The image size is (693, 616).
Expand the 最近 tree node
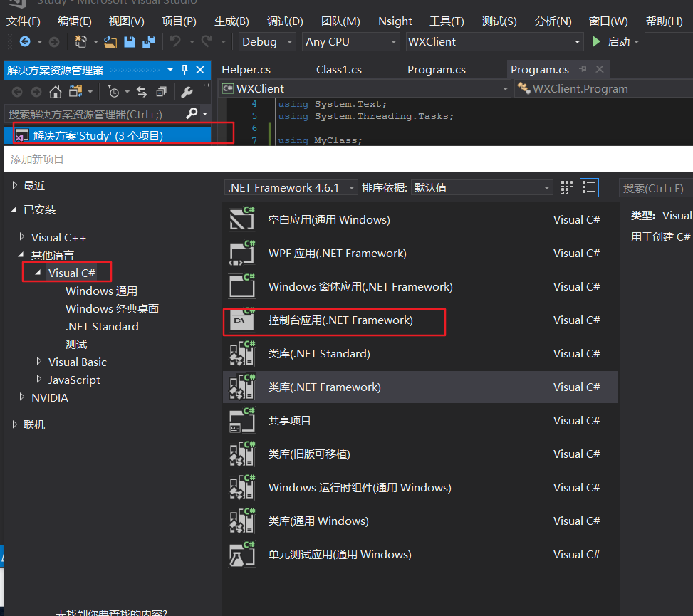14,185
